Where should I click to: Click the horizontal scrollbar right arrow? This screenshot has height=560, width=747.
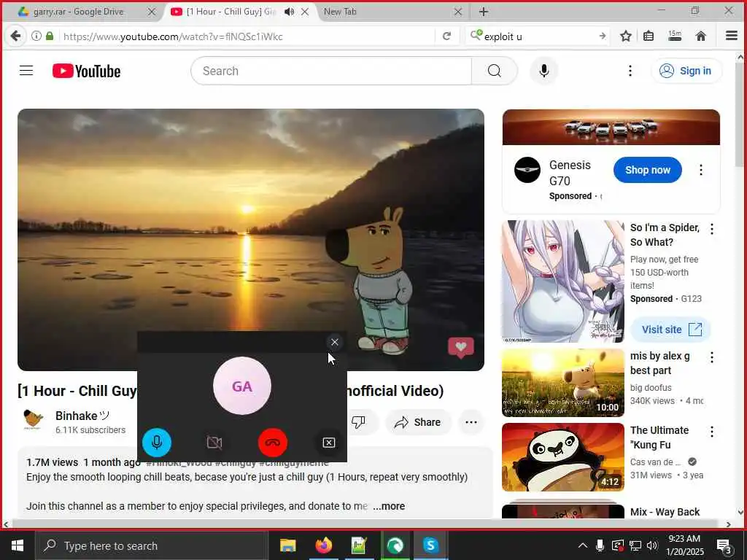tap(728, 524)
